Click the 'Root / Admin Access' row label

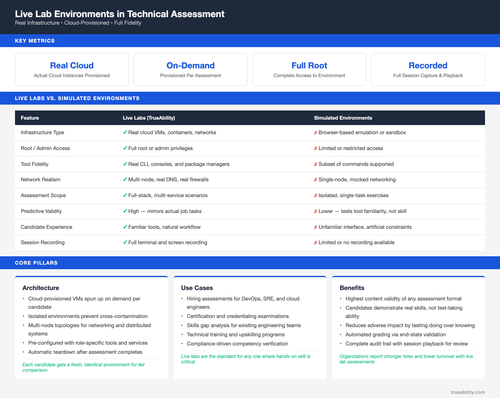pyautogui.click(x=45, y=148)
